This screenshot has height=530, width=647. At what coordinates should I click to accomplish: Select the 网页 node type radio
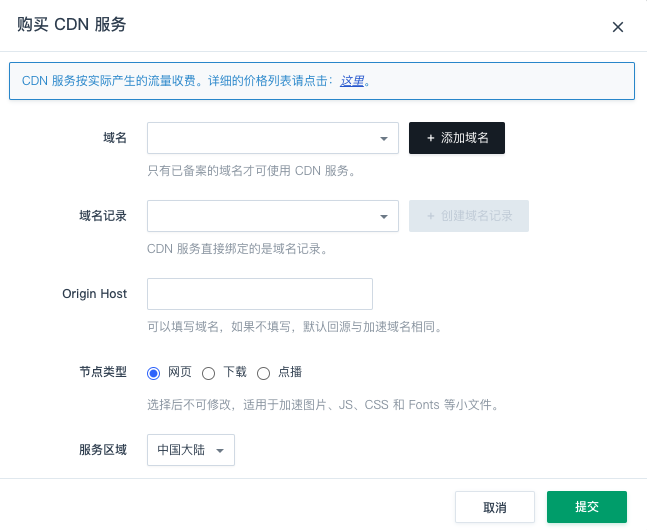(x=153, y=373)
